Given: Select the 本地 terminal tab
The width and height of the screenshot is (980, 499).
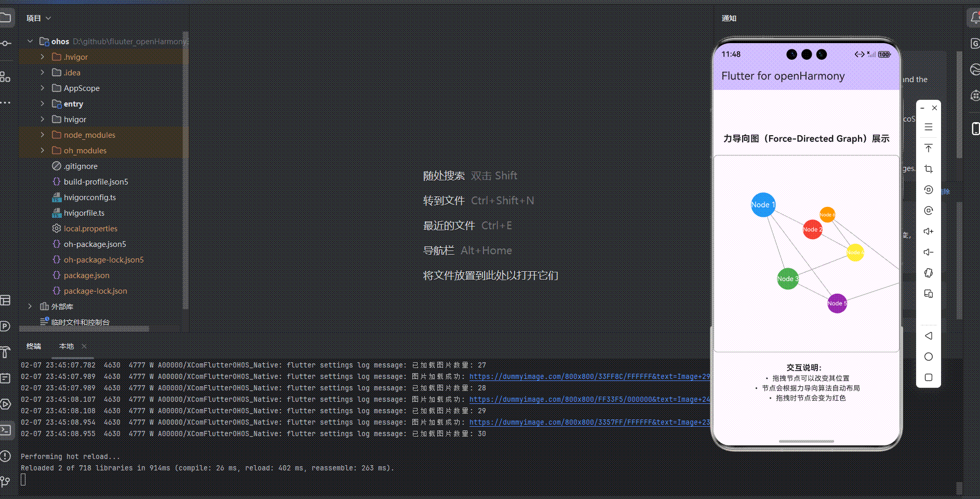Looking at the screenshot, I should (x=66, y=346).
